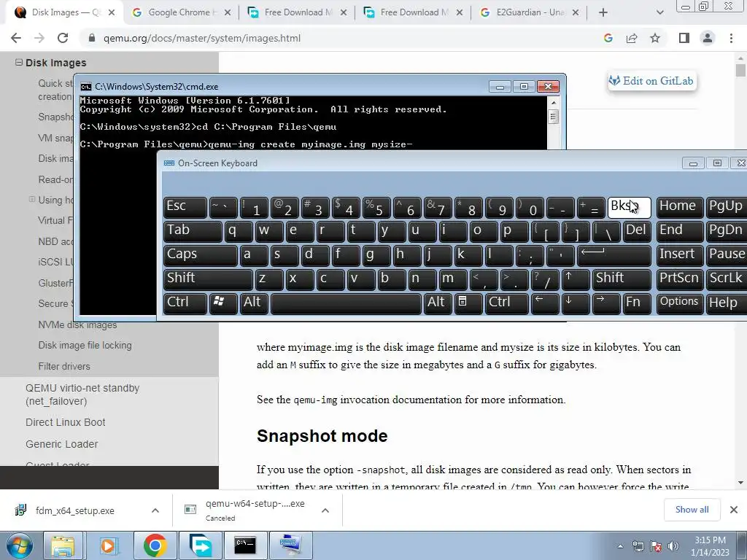The image size is (747, 560).
Task: Click Help key on On-Screen Keyboard
Action: 727,303
